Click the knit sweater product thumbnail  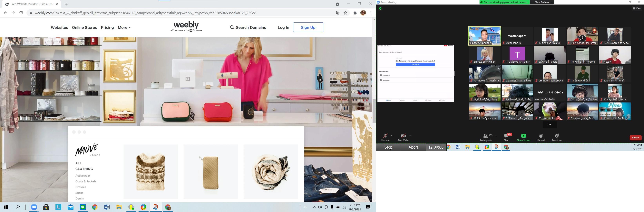151,172
